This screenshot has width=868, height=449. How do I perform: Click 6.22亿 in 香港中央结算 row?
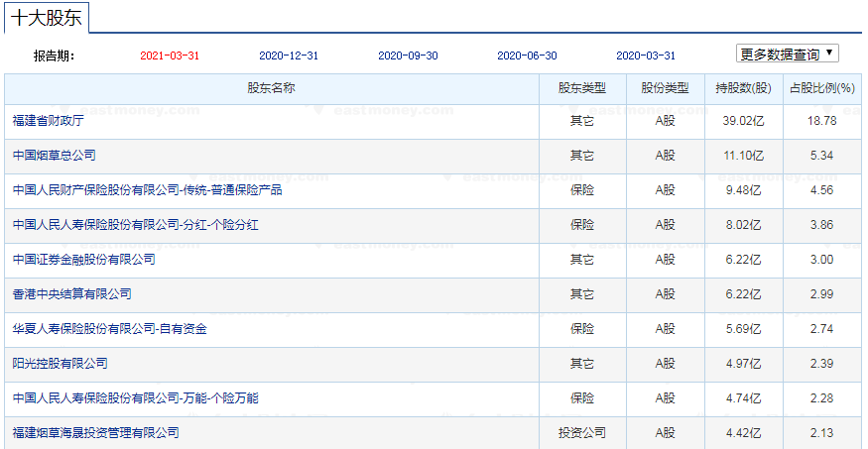coord(743,294)
